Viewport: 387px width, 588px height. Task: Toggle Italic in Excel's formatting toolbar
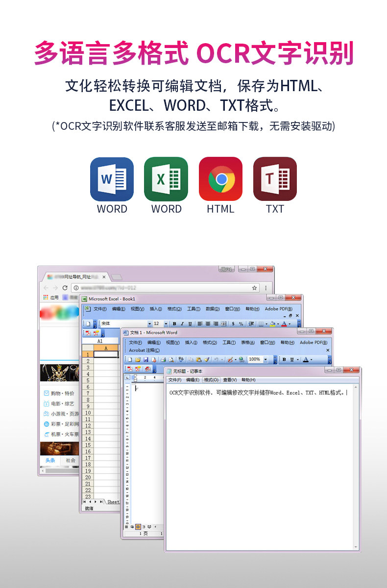(182, 324)
